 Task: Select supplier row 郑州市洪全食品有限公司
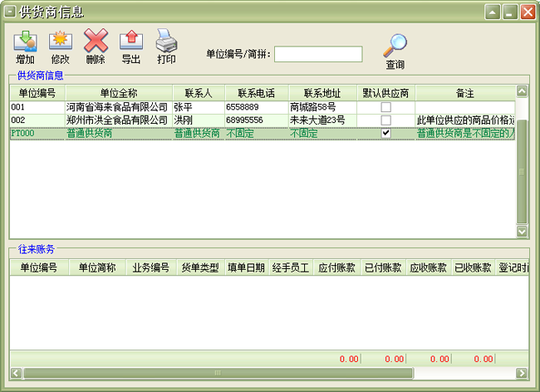coord(117,120)
